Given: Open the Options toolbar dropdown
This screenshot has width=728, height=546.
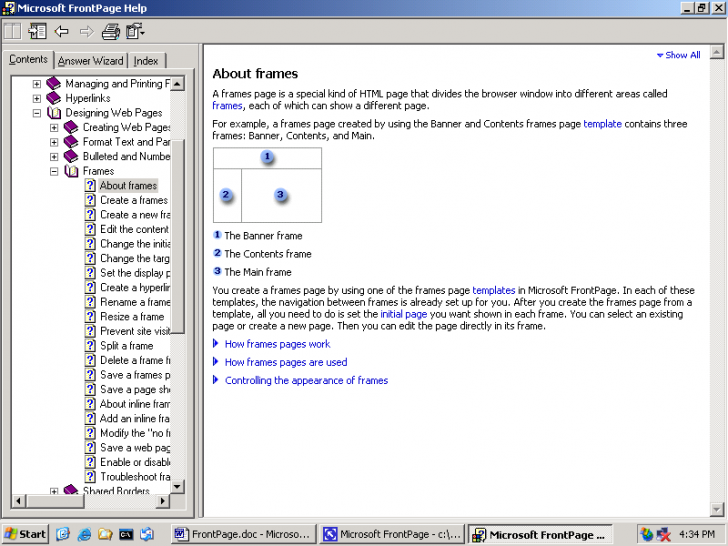Looking at the screenshot, I should (135, 31).
